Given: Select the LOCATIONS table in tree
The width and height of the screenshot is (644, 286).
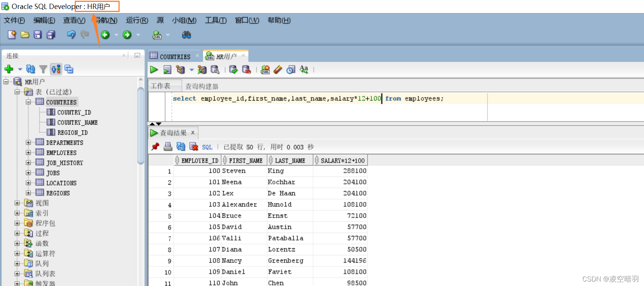Looking at the screenshot, I should tap(61, 183).
